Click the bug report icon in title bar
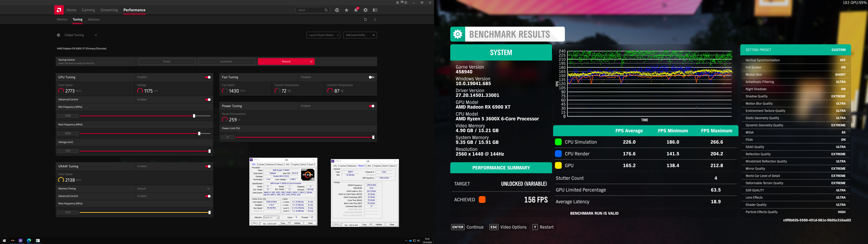Image resolution: width=868 pixels, height=244 pixels. pos(398,3)
